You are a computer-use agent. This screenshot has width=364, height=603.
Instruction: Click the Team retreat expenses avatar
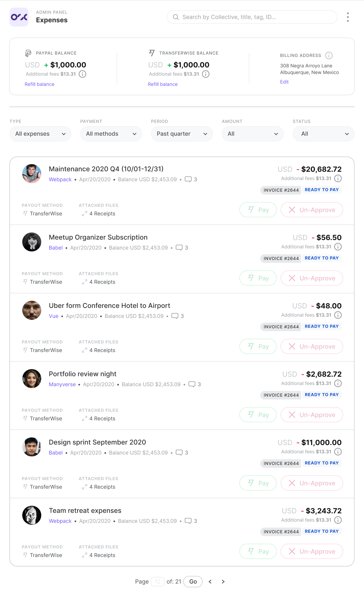(x=32, y=515)
